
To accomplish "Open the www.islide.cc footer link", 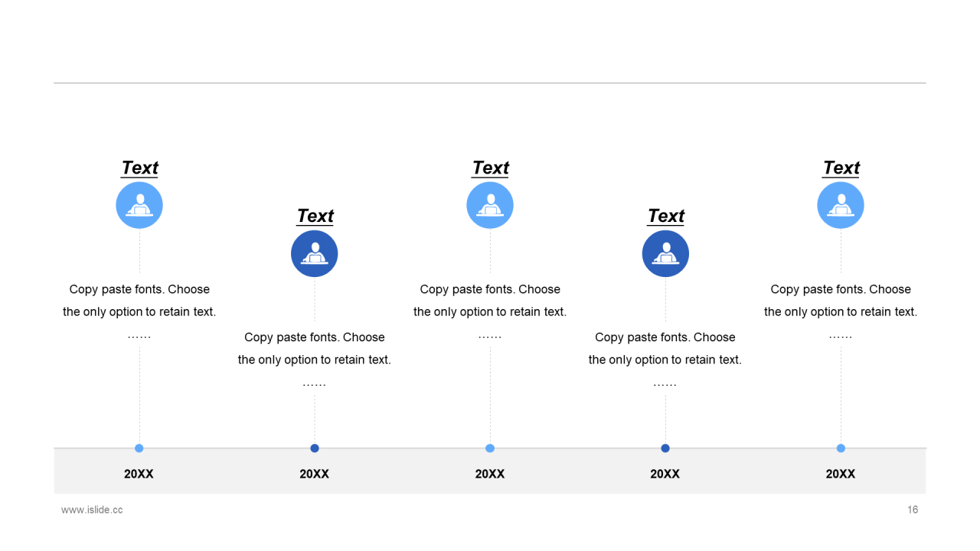I will pyautogui.click(x=92, y=510).
